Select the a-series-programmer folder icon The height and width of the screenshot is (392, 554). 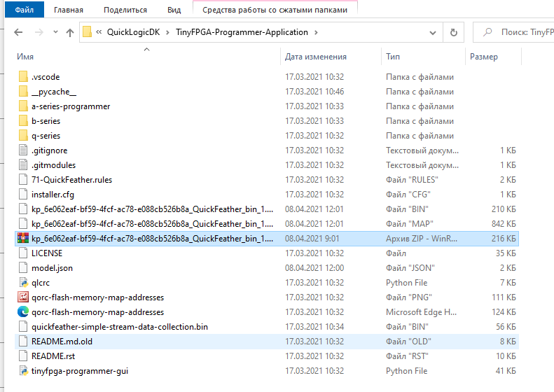pyautogui.click(x=23, y=106)
